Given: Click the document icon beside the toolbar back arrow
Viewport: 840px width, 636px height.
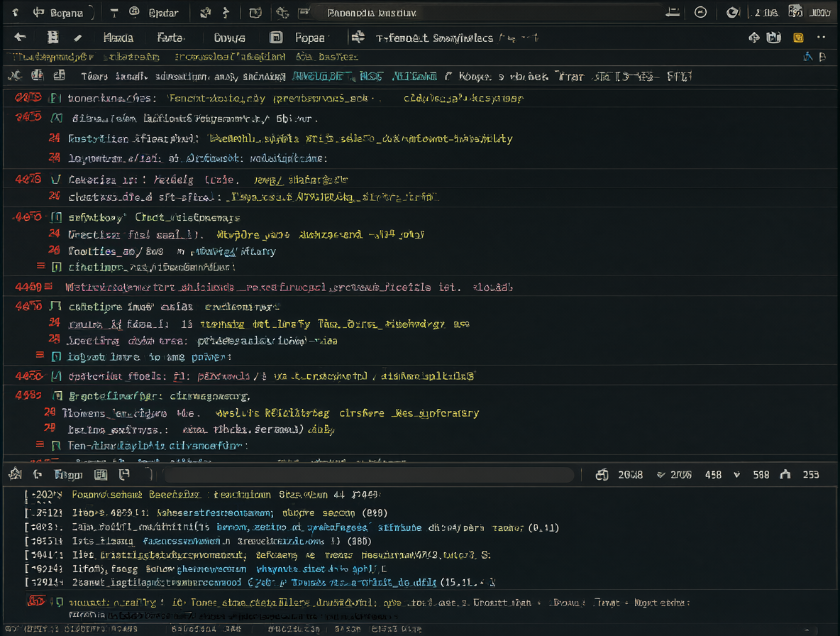Looking at the screenshot, I should coord(52,37).
